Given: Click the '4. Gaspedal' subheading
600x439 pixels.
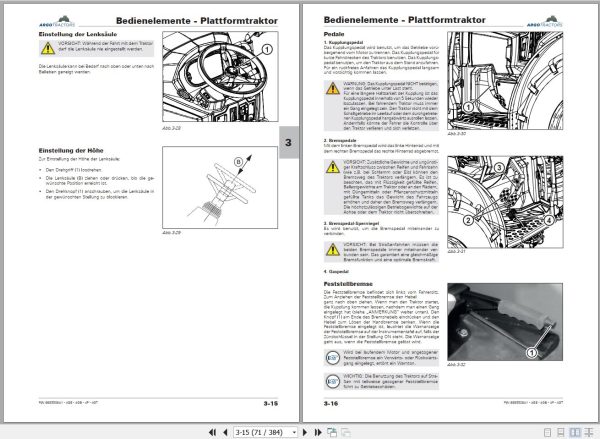Looking at the screenshot, I should pos(336,271).
